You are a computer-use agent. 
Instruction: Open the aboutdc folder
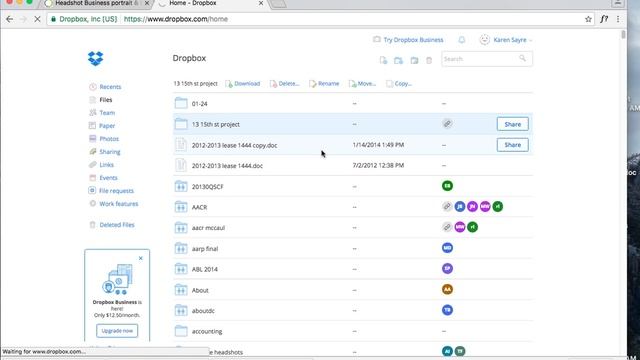coord(203,311)
